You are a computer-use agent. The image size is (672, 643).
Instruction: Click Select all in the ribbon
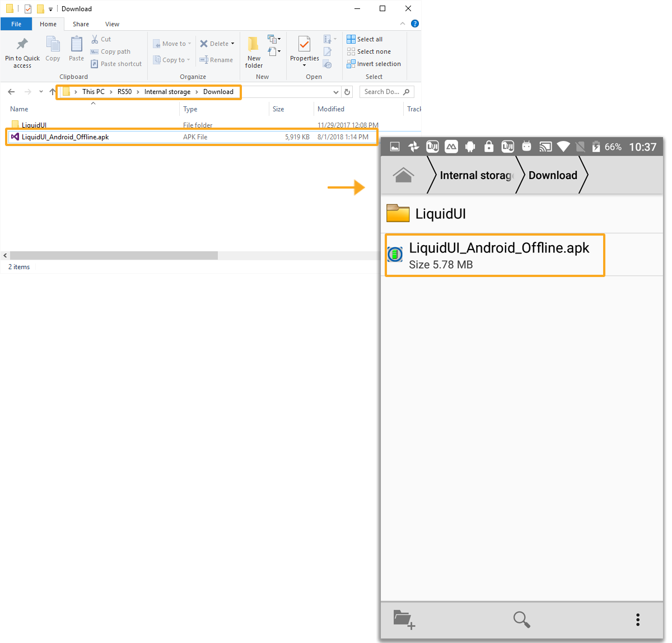[365, 39]
